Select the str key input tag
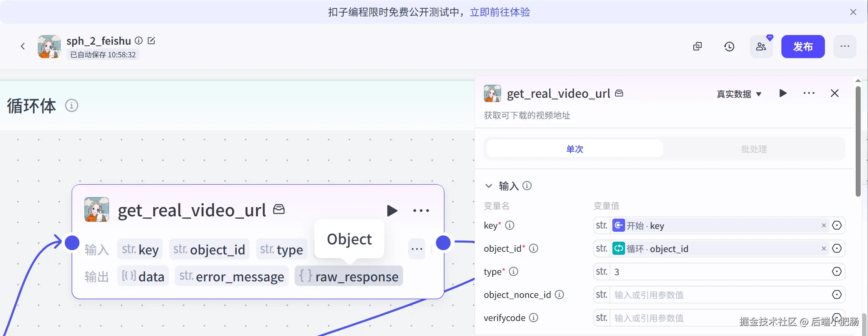 point(140,249)
